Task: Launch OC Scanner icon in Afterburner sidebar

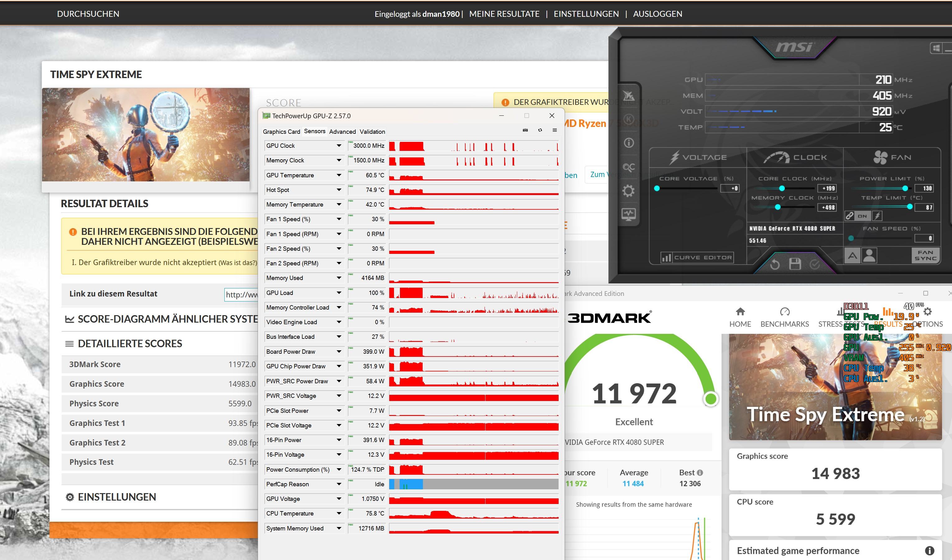Action: (x=629, y=167)
